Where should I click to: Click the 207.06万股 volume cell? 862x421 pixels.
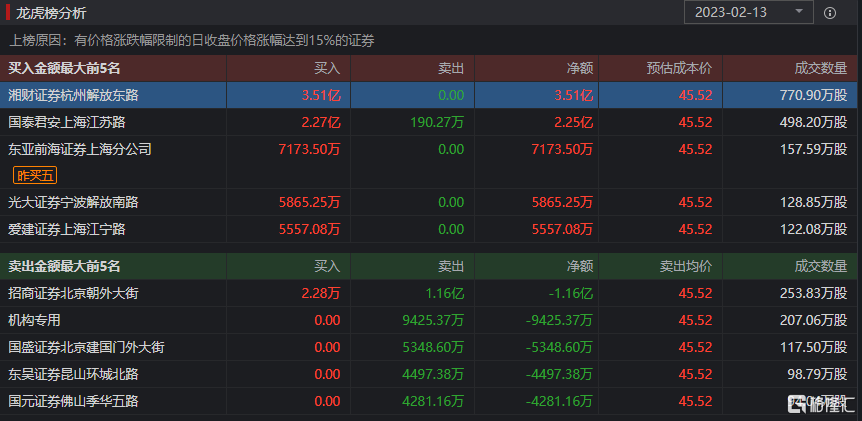coord(814,320)
